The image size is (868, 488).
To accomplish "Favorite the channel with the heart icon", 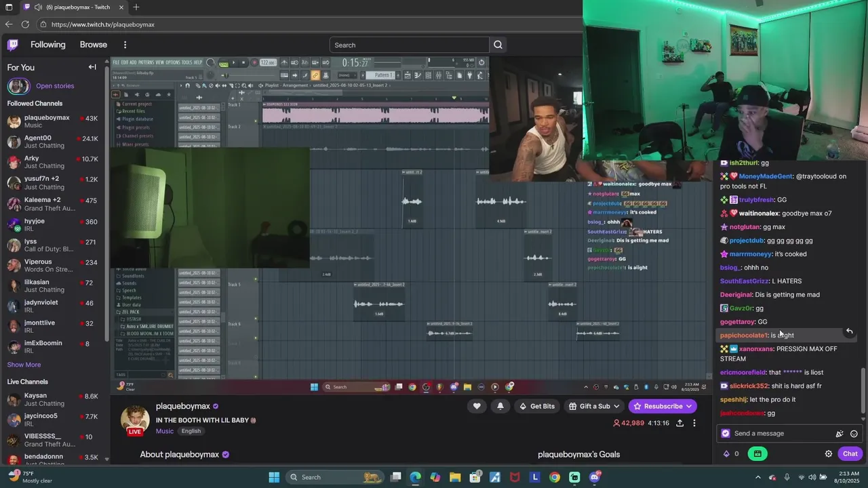I will coord(477,406).
